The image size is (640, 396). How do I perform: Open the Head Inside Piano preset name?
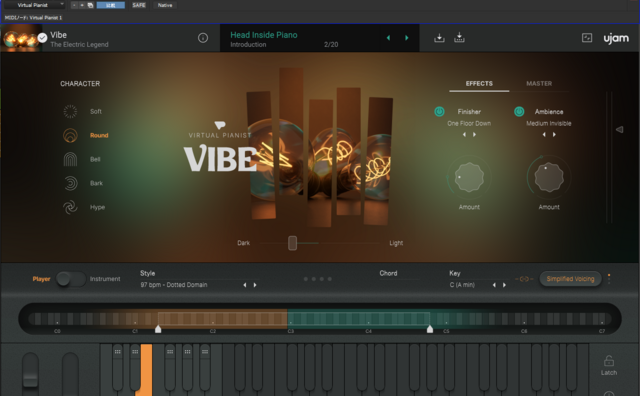coord(264,35)
